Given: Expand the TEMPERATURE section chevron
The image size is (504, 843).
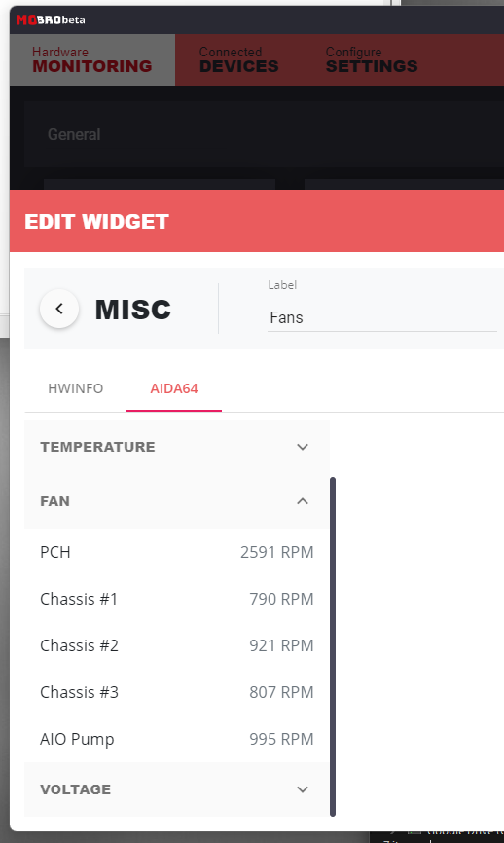Looking at the screenshot, I should 303,447.
